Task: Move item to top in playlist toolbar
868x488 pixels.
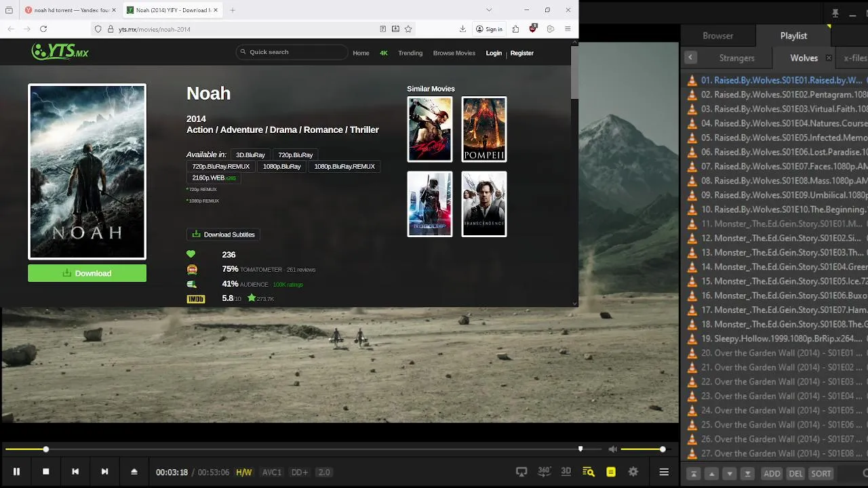Action: coord(693,473)
